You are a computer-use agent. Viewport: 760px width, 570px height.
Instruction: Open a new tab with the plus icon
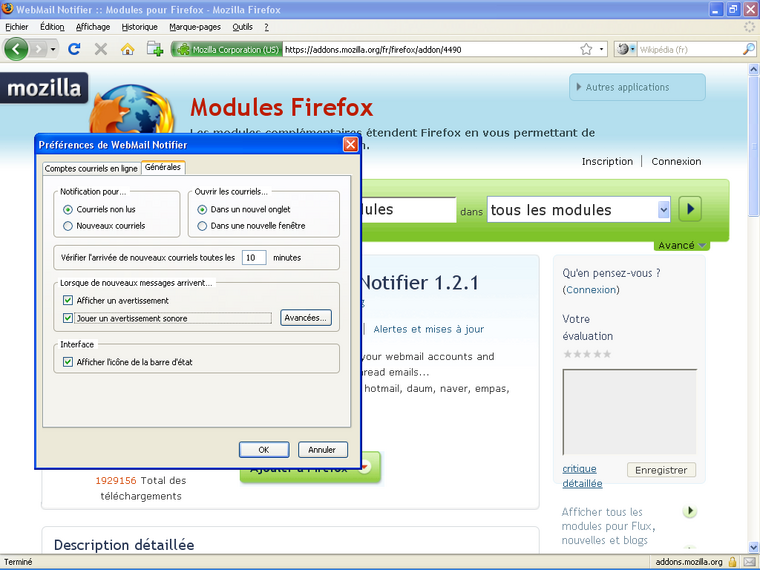[155, 49]
